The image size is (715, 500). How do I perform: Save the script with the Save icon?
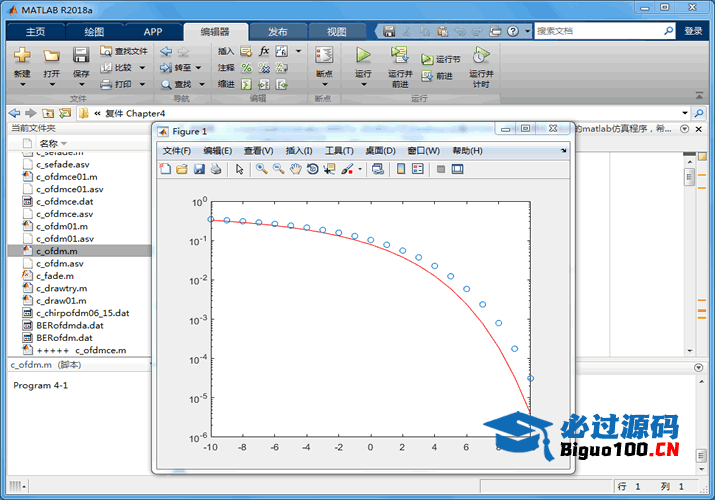click(x=81, y=56)
